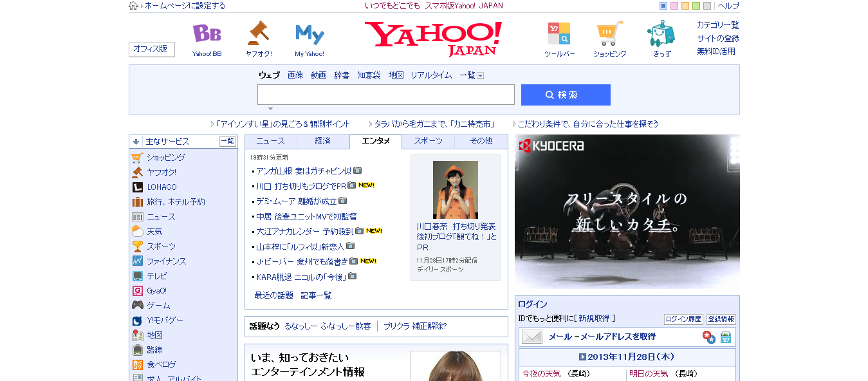Click the 食べログ icon in the sidebar
The width and height of the screenshot is (868, 381).
(137, 365)
